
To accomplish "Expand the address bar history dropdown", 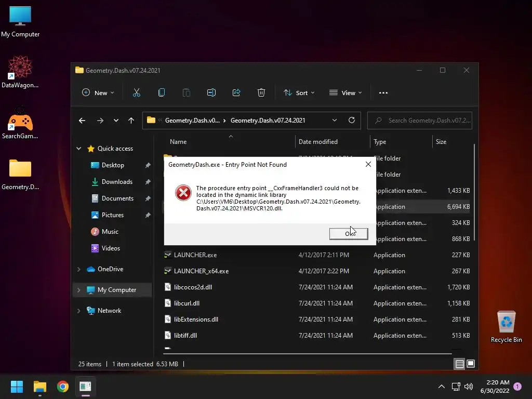I will tap(335, 121).
